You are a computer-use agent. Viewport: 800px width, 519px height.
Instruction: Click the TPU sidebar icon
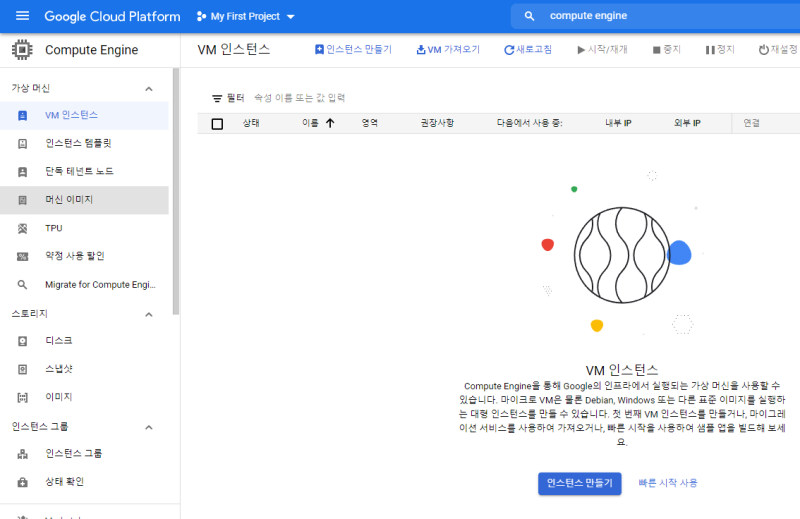pyautogui.click(x=23, y=228)
